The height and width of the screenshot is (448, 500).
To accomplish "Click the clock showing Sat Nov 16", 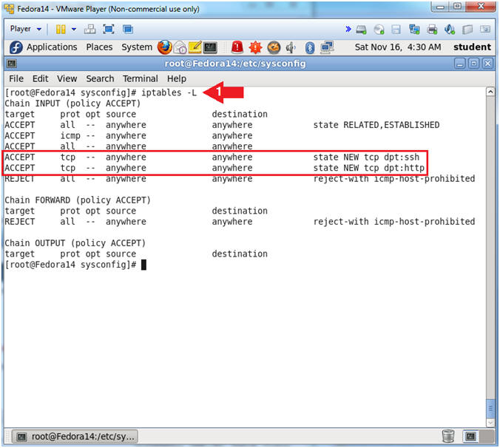I will [x=398, y=47].
